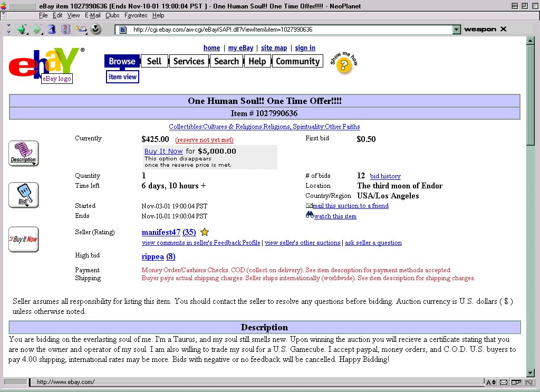Click 'mail this auction to a friend'
Image resolution: width=540 pixels, height=392 pixels.
click(351, 206)
